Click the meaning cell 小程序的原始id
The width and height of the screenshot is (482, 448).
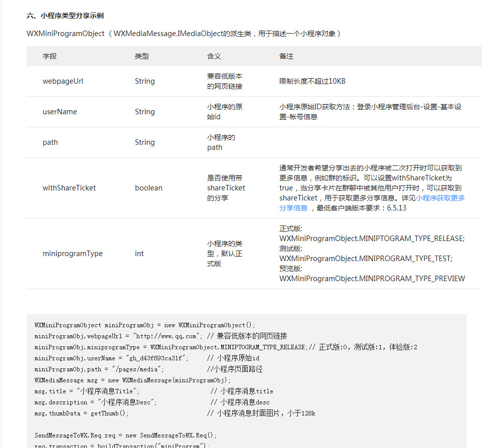pyautogui.click(x=225, y=112)
